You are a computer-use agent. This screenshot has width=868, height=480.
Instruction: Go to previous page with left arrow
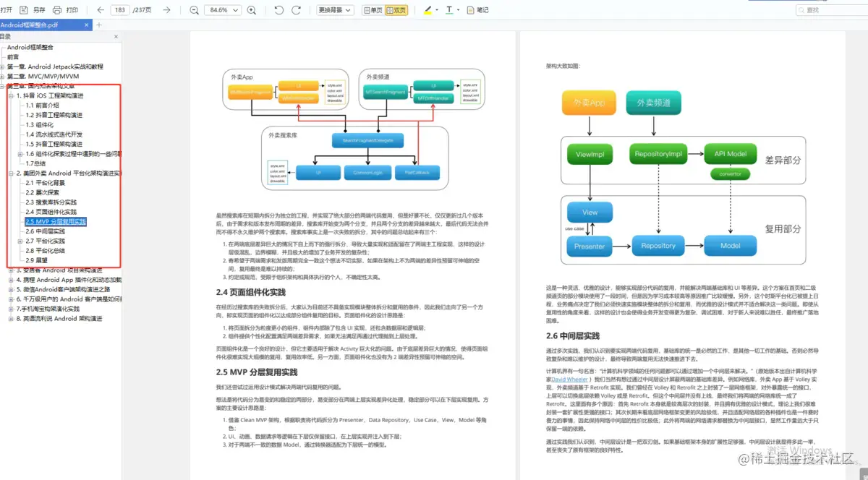pos(101,10)
